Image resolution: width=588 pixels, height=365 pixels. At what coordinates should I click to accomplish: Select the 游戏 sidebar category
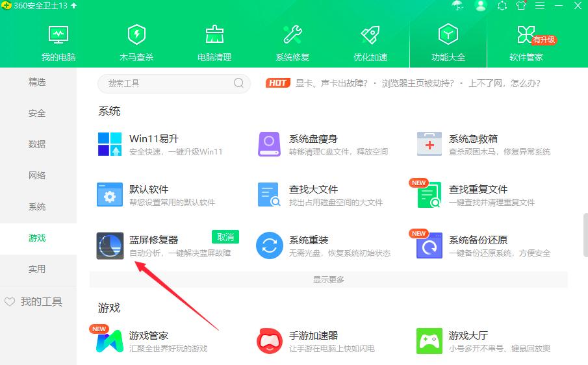tap(37, 238)
